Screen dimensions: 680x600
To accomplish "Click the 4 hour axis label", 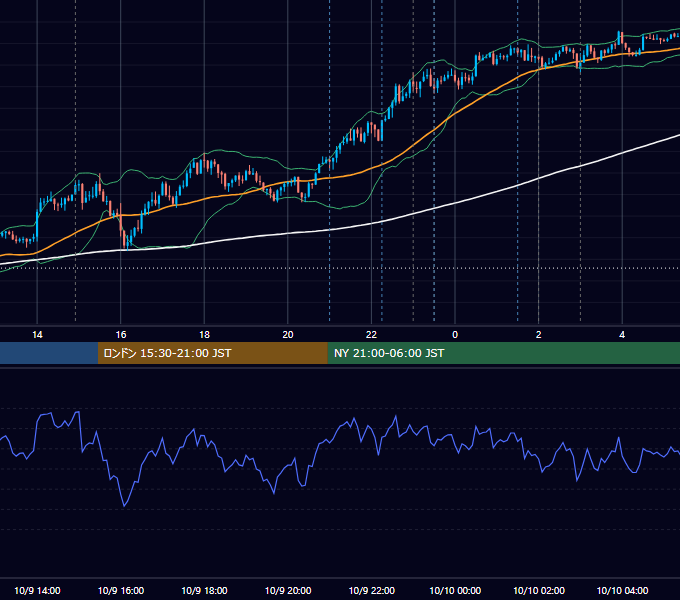I will coord(622,335).
